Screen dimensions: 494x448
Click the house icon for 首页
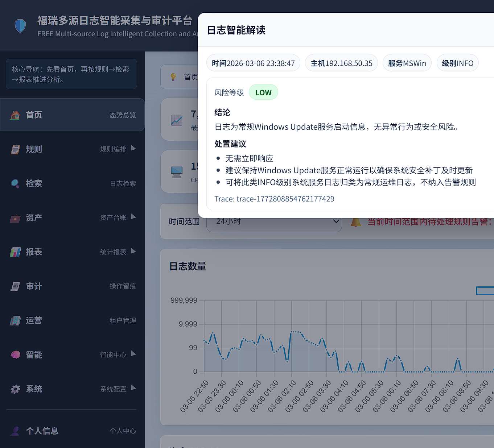tap(15, 115)
